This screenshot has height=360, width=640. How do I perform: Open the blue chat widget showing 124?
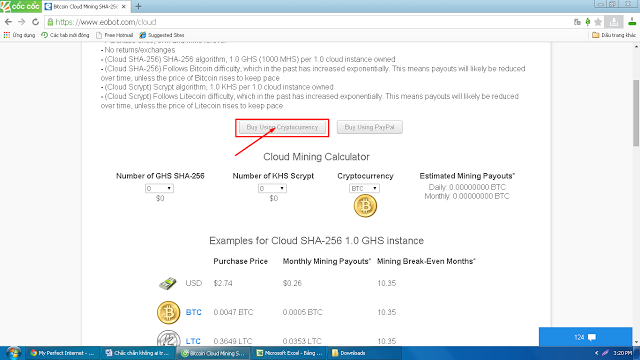coord(585,337)
